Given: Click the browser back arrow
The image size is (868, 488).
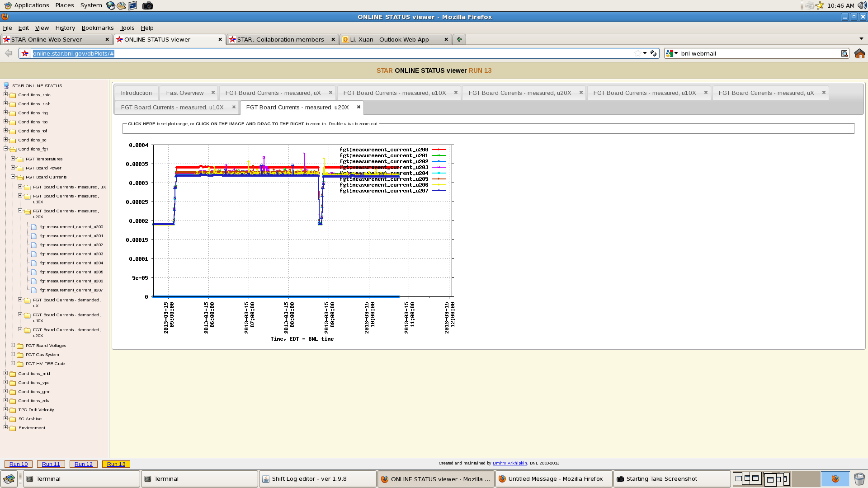Looking at the screenshot, I should pos(8,53).
